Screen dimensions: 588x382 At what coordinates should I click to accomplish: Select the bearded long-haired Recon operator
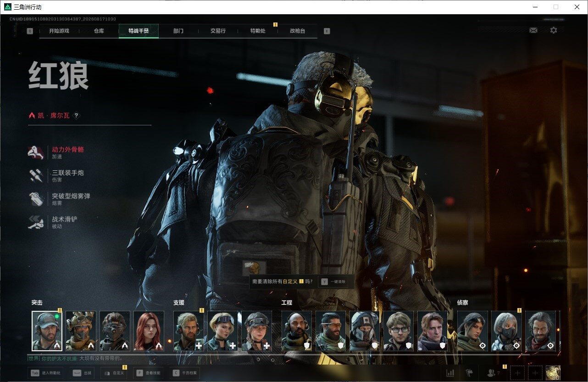point(540,331)
